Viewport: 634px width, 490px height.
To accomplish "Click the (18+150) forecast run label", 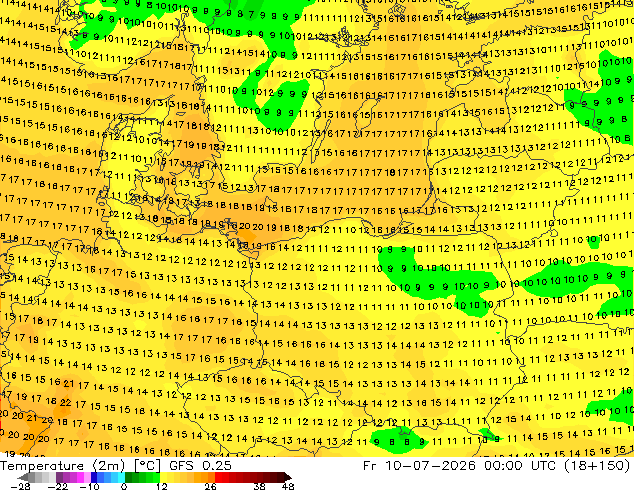I will point(595,466).
